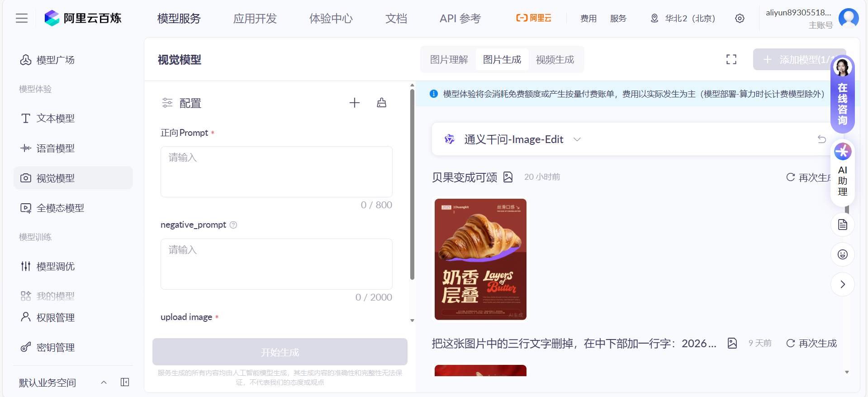Click image icon next to 贝果变成可颂
This screenshot has width=868, height=397.
[508, 177]
